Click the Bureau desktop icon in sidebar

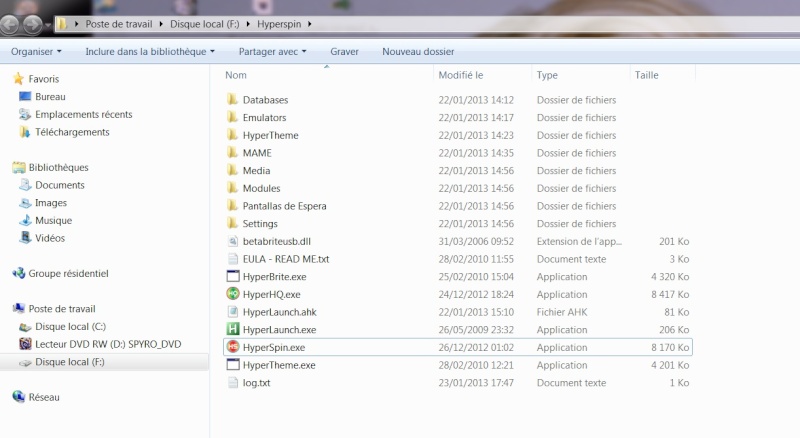[x=25, y=96]
